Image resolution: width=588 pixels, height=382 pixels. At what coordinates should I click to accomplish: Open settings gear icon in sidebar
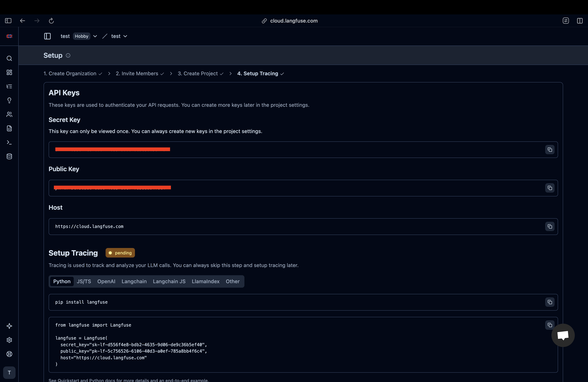pos(9,340)
